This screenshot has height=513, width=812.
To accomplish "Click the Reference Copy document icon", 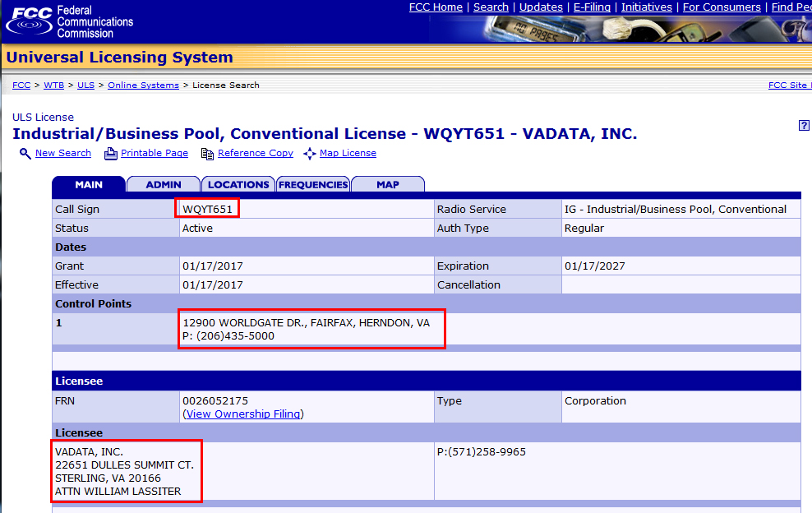I will coord(207,154).
